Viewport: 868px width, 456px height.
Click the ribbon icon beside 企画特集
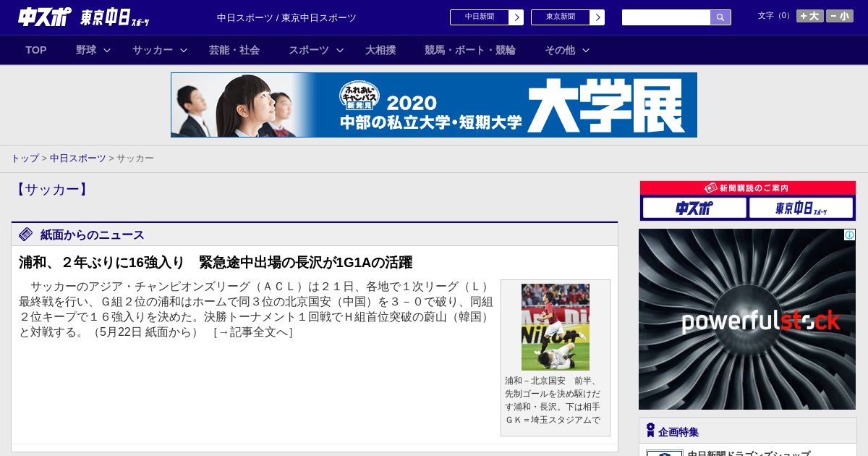coord(650,431)
